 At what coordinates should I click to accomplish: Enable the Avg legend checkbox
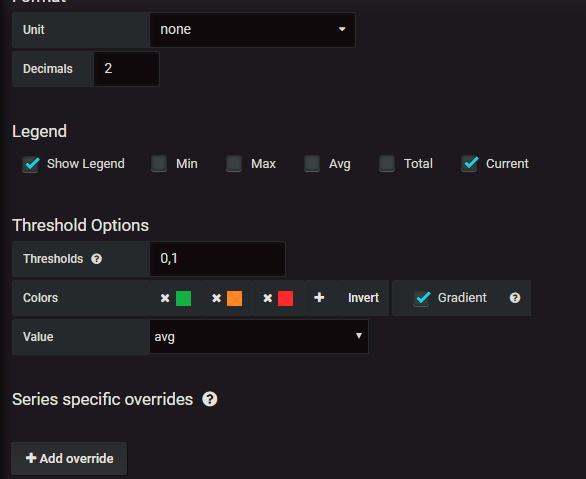coord(312,164)
